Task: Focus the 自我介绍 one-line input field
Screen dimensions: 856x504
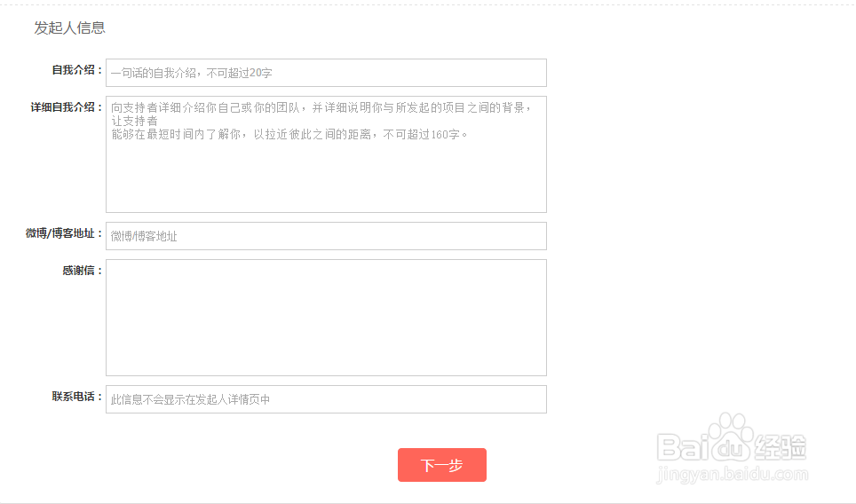Action: (x=326, y=73)
